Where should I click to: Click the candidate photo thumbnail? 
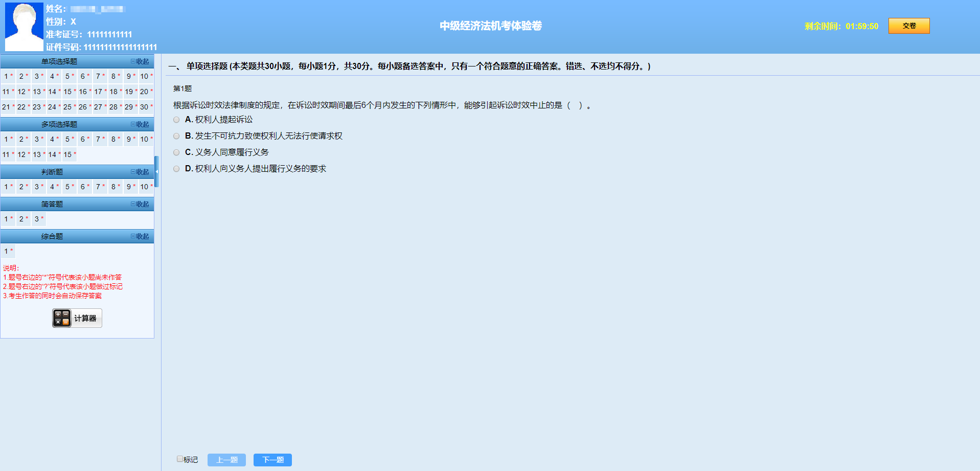pos(24,27)
